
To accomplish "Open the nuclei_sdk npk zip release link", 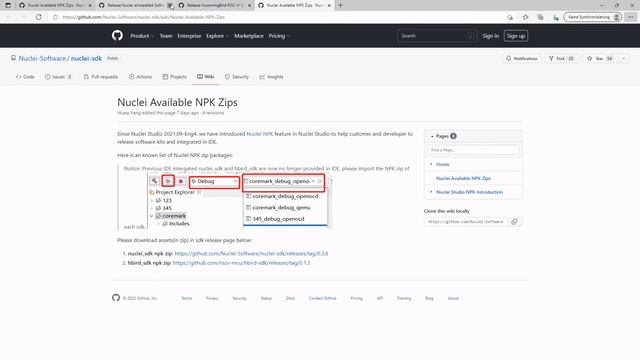I will (x=251, y=253).
